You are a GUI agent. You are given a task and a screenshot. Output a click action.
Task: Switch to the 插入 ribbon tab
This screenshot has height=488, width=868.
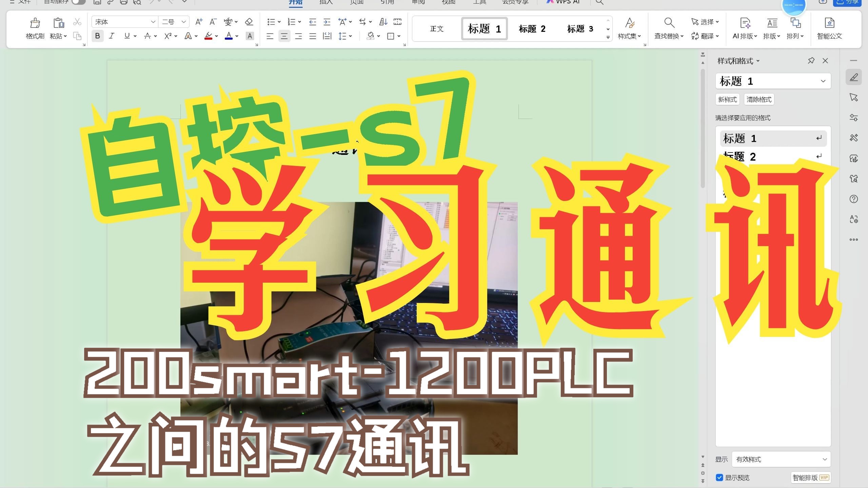(326, 2)
